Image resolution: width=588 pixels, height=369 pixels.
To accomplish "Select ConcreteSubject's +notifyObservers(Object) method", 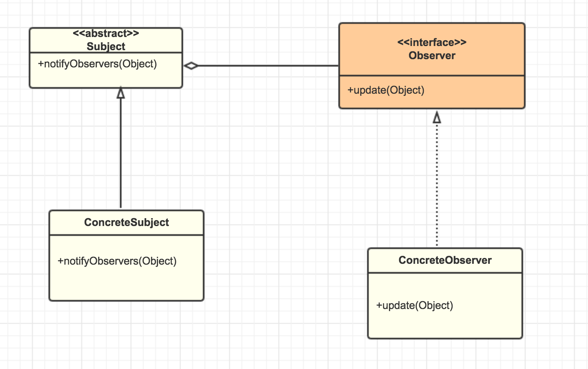I will (117, 261).
